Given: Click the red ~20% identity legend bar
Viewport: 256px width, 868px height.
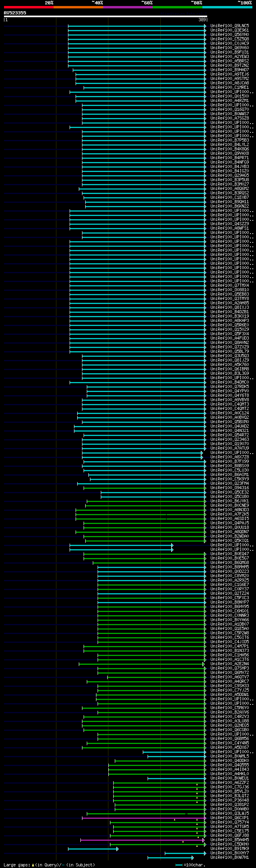Looking at the screenshot, I should 29,7.
